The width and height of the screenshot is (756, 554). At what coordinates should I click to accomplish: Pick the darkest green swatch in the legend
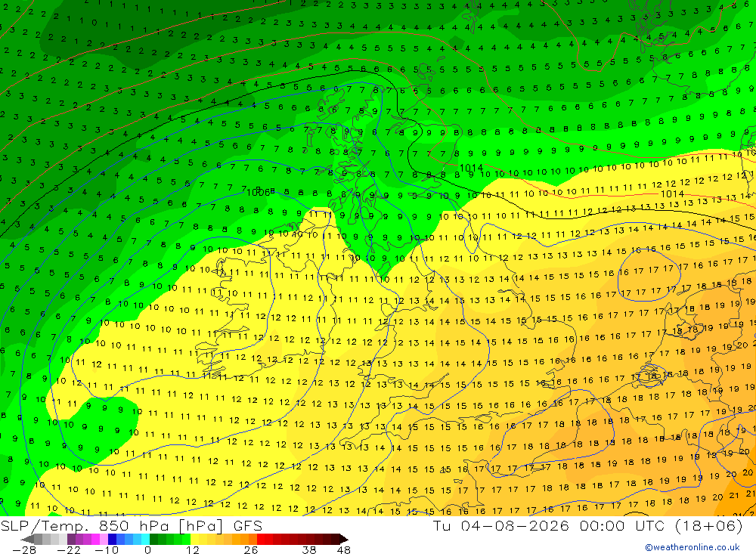[x=153, y=539]
